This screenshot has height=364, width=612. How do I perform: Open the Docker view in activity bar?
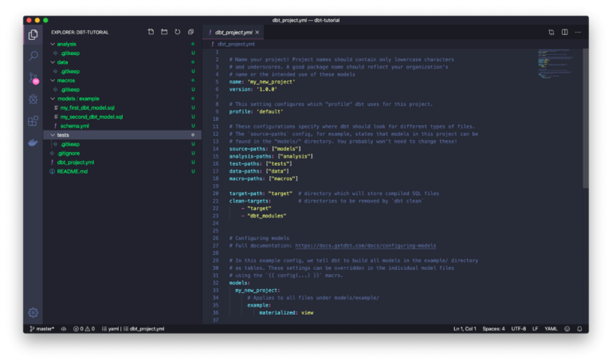[x=33, y=143]
